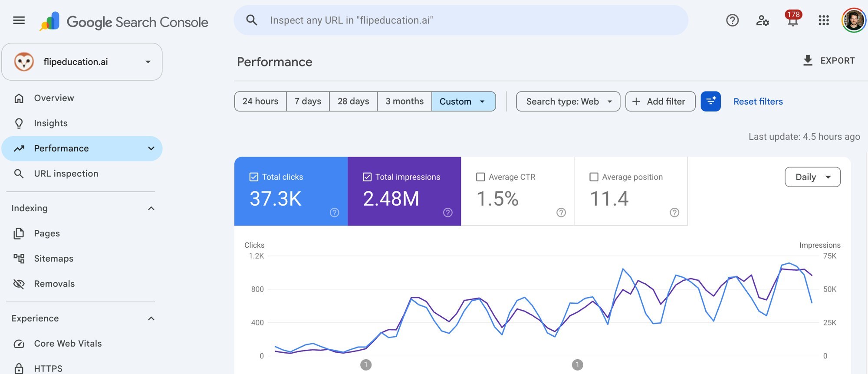Click the Overview home icon
Screen dimensions: 868x374
19,98
